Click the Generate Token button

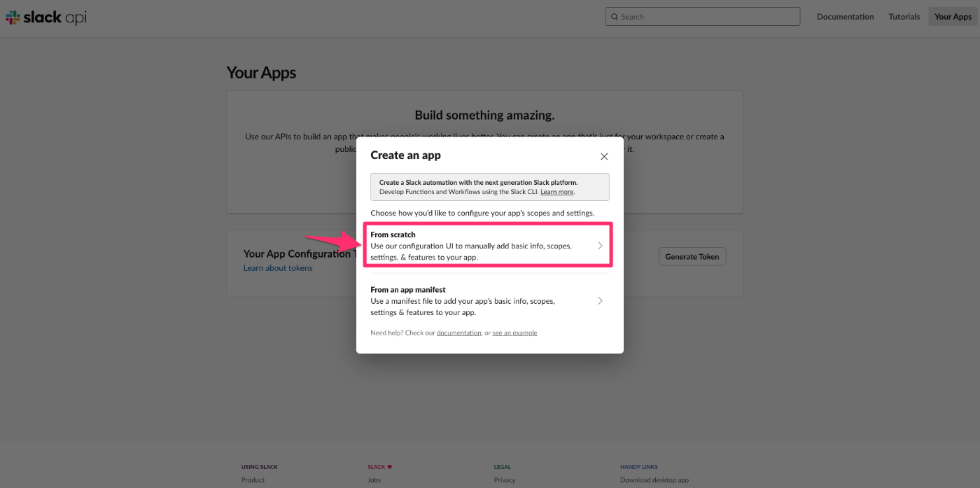[692, 256]
